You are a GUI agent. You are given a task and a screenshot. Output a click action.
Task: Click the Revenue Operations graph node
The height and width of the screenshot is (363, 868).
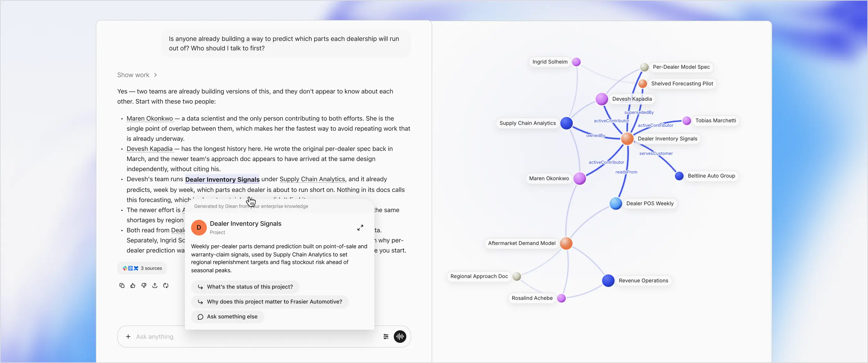(608, 281)
